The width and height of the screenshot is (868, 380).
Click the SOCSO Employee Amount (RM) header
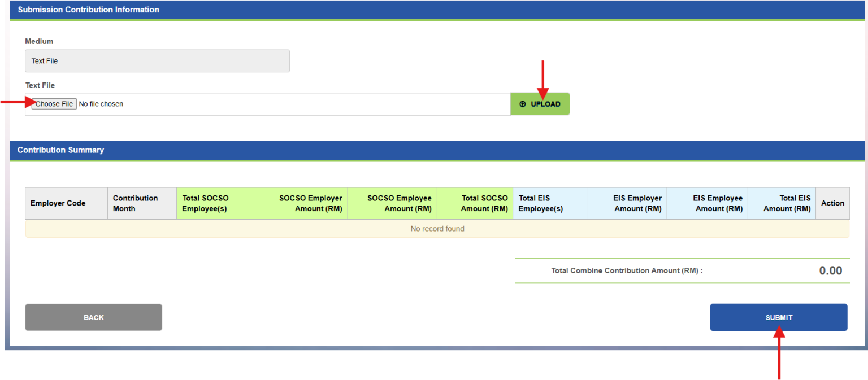[x=392, y=203]
